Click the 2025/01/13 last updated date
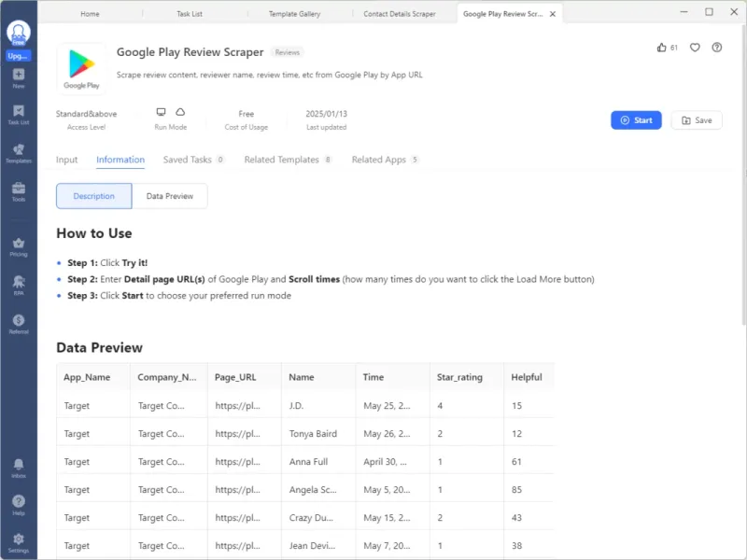747x560 pixels. [x=326, y=114]
